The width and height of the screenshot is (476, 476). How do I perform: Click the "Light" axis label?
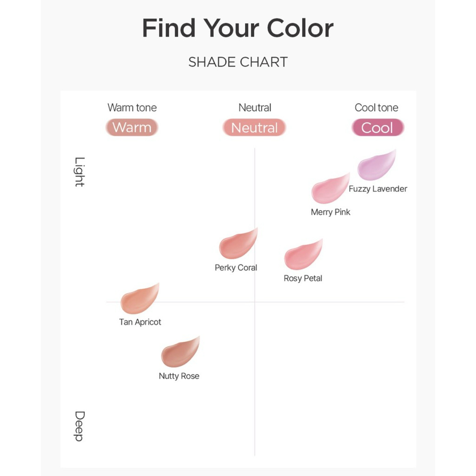[79, 172]
